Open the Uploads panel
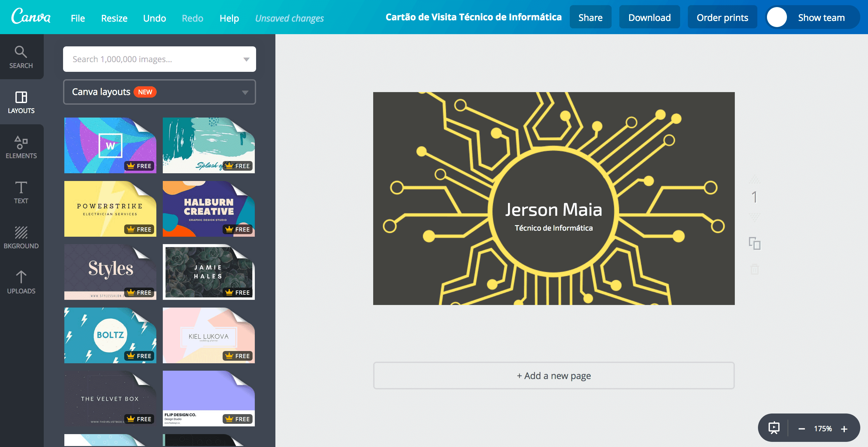 (x=21, y=282)
